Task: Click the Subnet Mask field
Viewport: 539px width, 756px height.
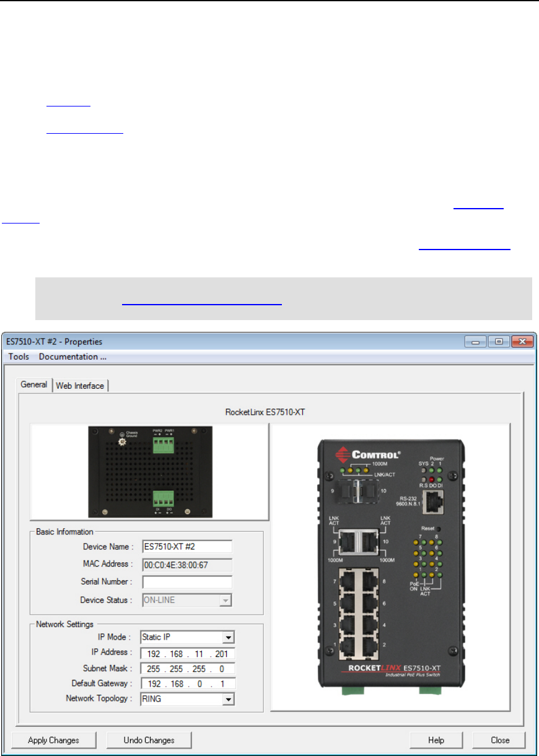Action: (x=187, y=668)
